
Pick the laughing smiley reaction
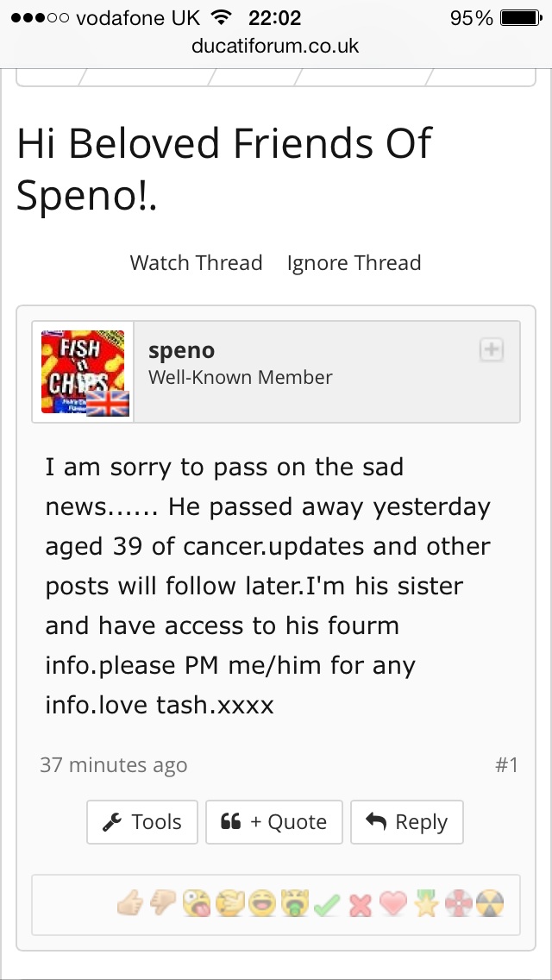[260, 904]
